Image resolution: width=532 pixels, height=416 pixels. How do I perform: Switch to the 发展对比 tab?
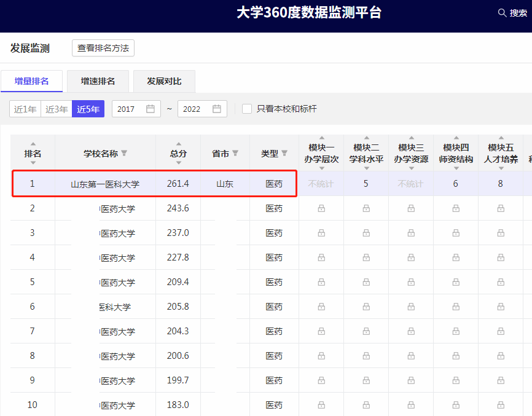[x=164, y=81]
